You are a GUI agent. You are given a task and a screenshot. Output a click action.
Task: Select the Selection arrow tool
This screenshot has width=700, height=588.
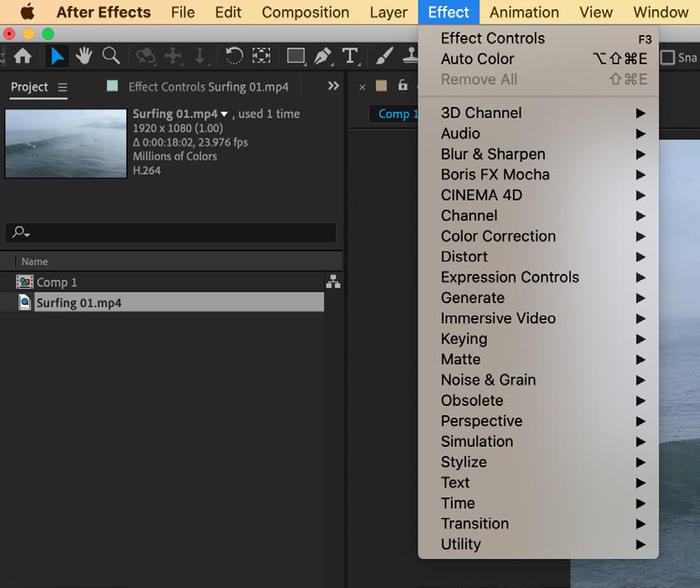pyautogui.click(x=57, y=56)
